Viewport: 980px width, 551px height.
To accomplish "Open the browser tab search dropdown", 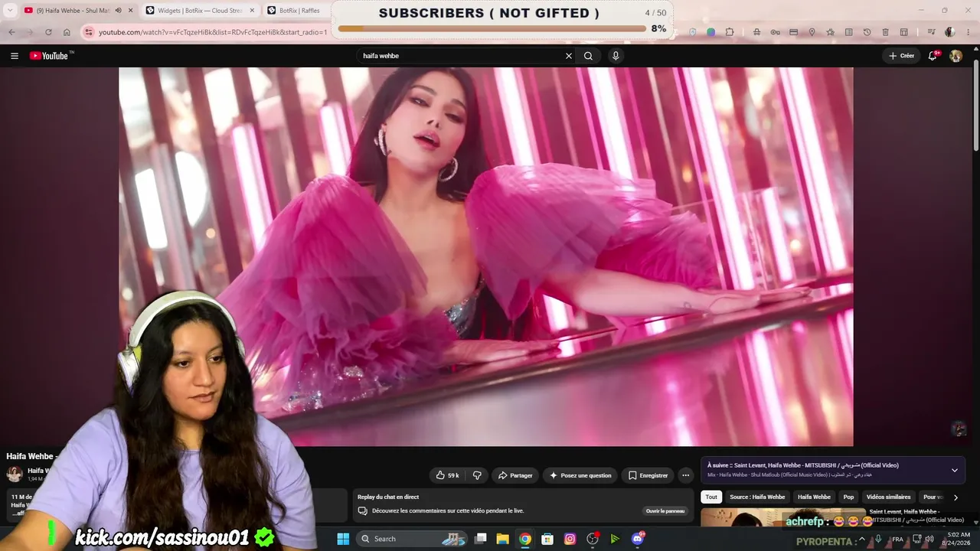I will (10, 11).
